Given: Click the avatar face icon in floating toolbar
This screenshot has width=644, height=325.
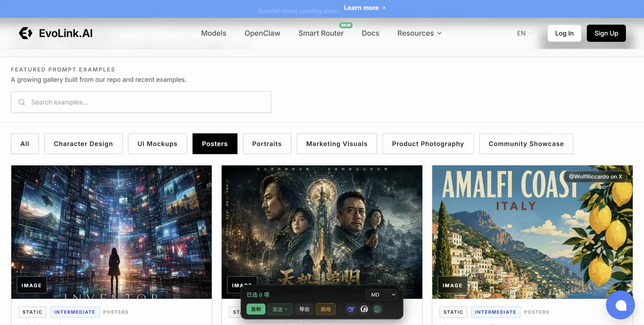Looking at the screenshot, I should 364,309.
